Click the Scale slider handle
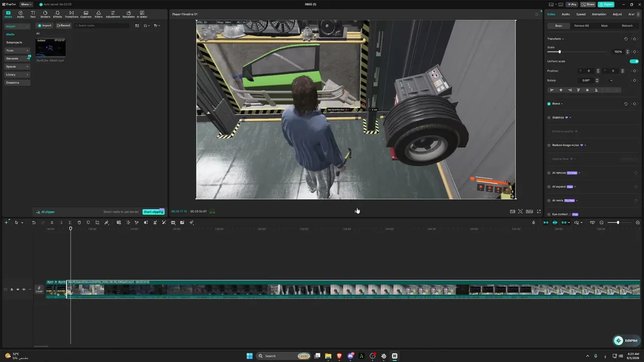Viewport: 644px width, 362px height. point(559,52)
